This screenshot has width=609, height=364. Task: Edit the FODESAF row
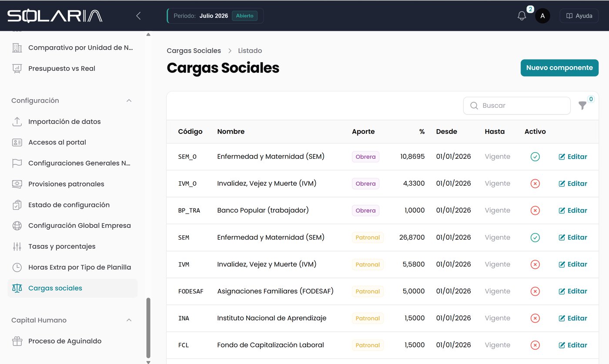[x=573, y=291]
